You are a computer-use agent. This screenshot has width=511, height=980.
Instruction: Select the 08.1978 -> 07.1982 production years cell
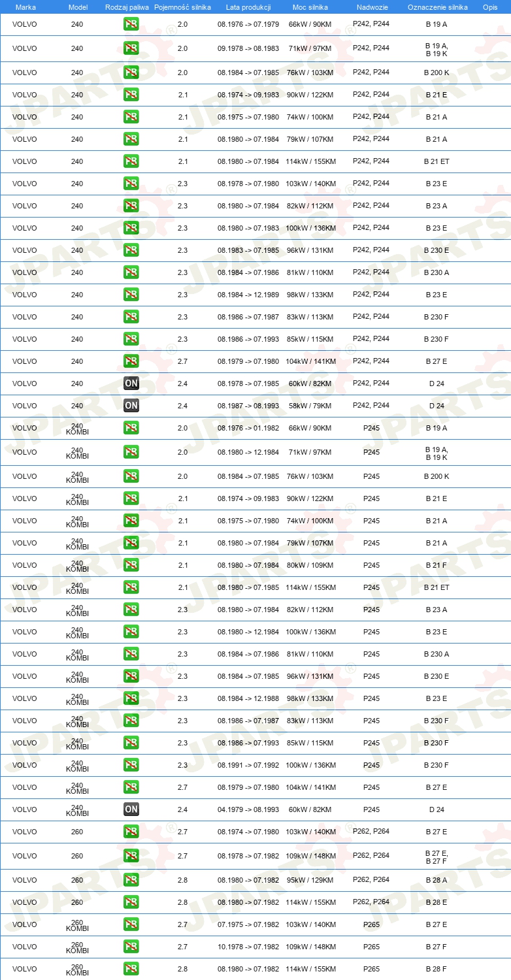[248, 856]
